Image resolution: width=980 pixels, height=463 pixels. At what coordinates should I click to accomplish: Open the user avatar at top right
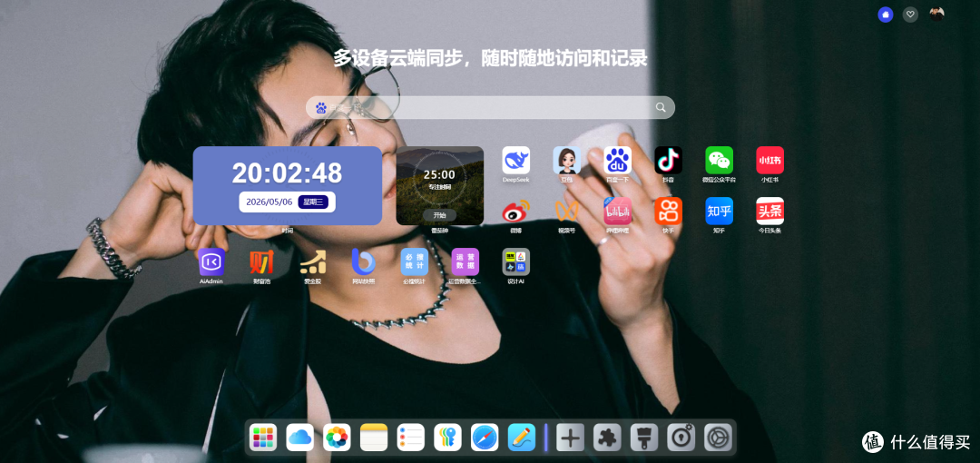coord(936,15)
